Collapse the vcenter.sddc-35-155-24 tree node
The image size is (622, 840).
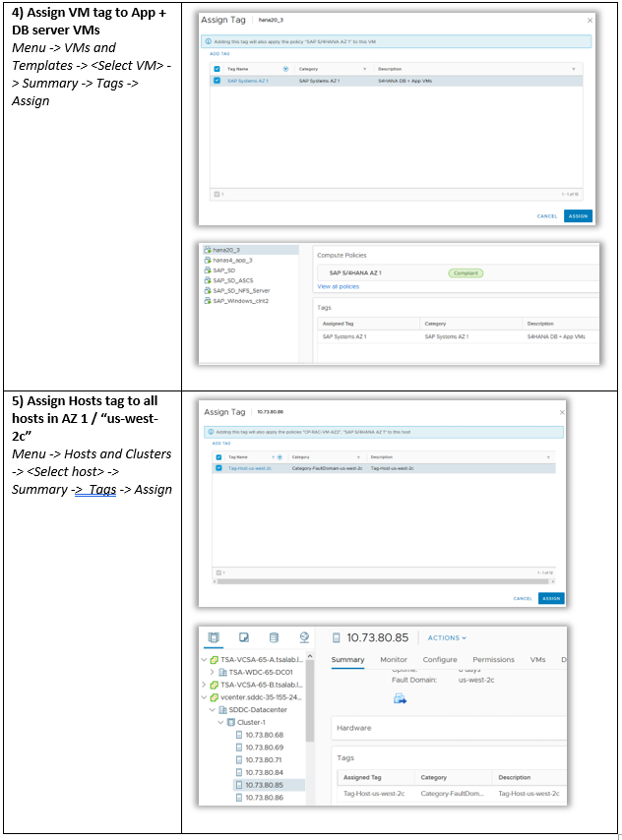(x=204, y=697)
